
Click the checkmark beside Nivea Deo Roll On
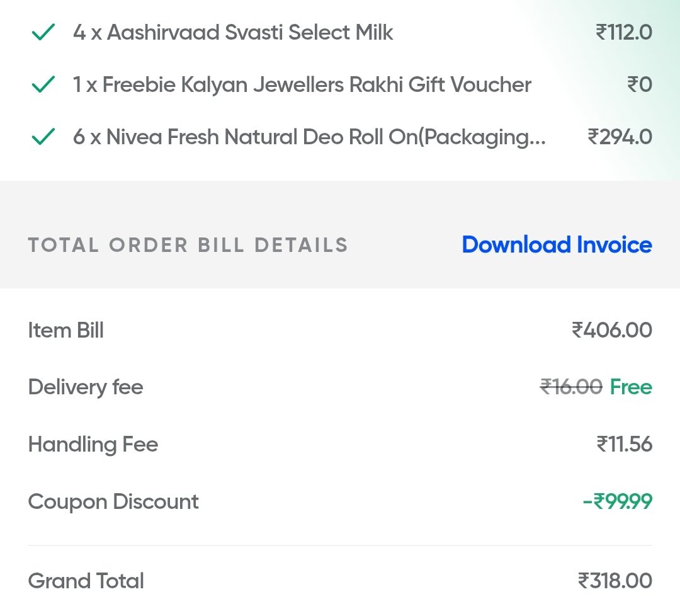(43, 137)
